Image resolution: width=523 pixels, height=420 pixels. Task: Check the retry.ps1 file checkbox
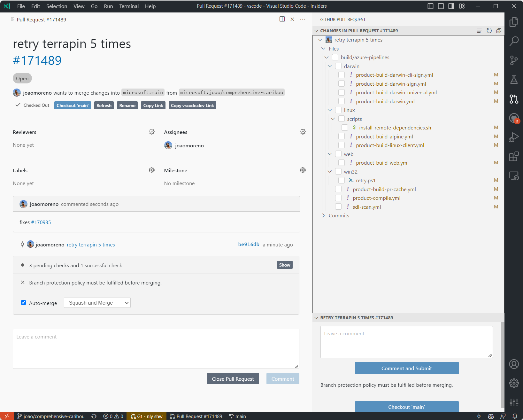[x=342, y=180]
